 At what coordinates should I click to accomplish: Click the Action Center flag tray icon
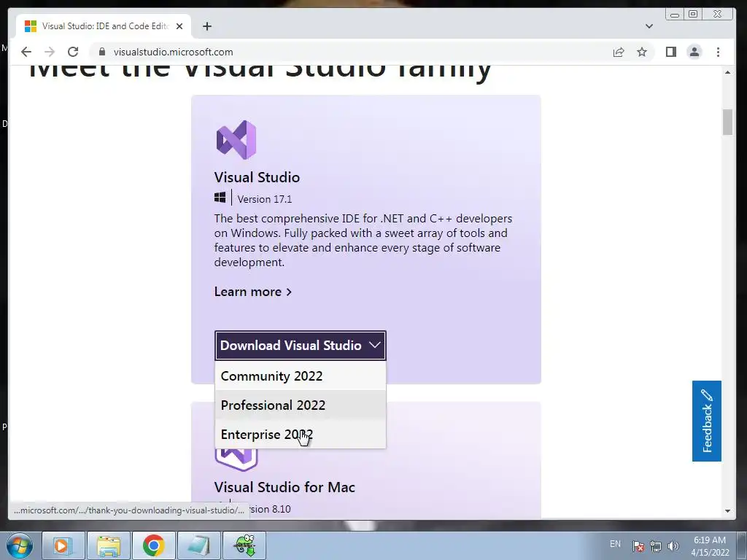tap(638, 546)
